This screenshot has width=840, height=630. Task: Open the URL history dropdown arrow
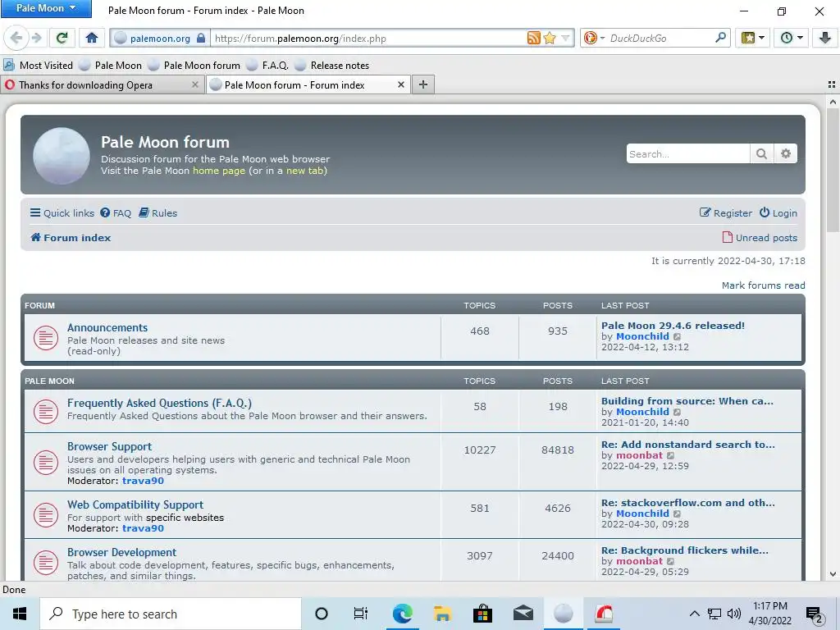coord(566,38)
